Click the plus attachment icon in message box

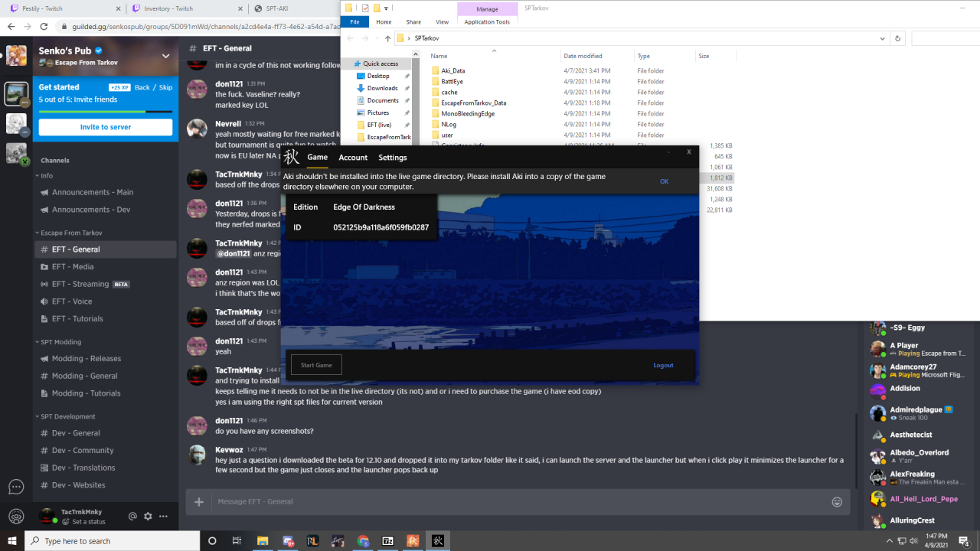(x=199, y=502)
